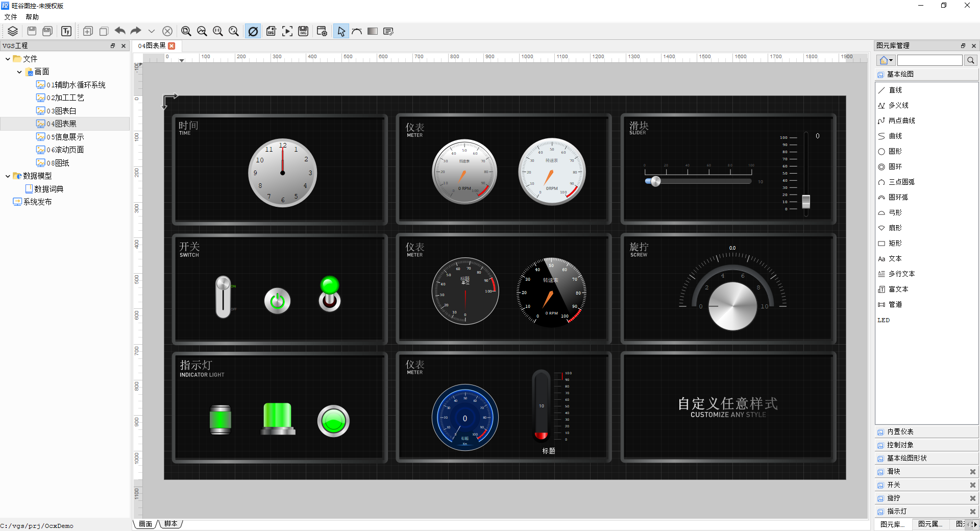This screenshot has height=531, width=980.
Task: Switch to the 脚本 bottom tab
Action: (x=171, y=524)
